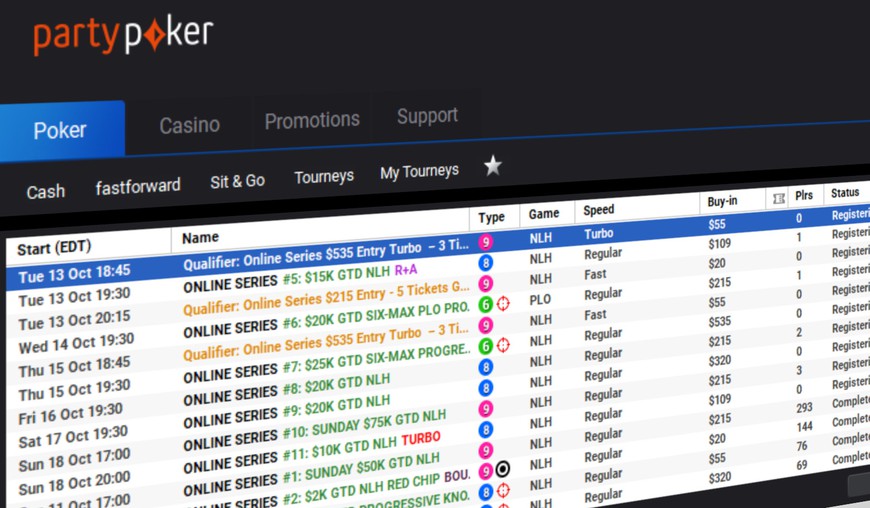The image size is (870, 508).
Task: Click the black bounty chip icon for Online Series #2
Action: pos(503,470)
